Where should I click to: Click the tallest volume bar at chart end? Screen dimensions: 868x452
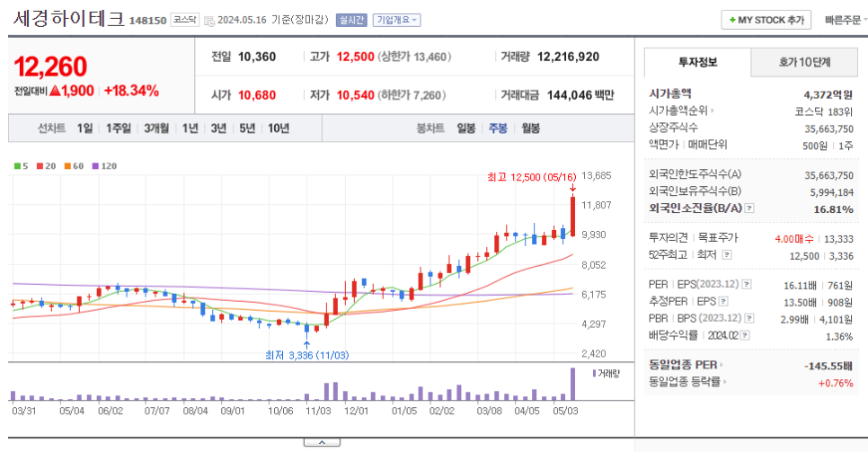coord(573,384)
